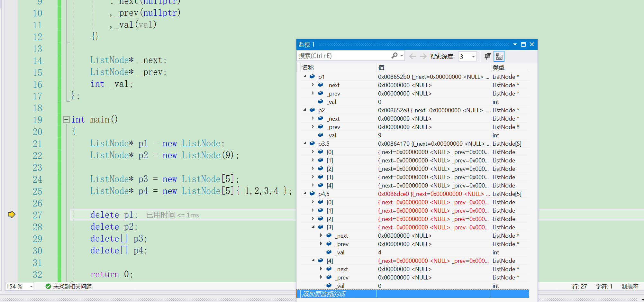Image resolution: width=644 pixels, height=302 pixels.
Task: Maximize the 监视 1 watch window
Action: [x=523, y=44]
